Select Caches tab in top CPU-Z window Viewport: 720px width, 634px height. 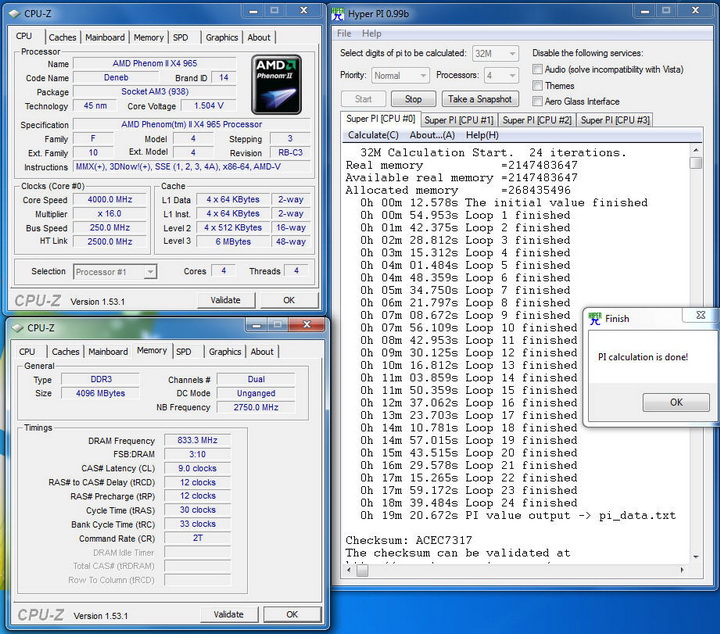[x=62, y=38]
